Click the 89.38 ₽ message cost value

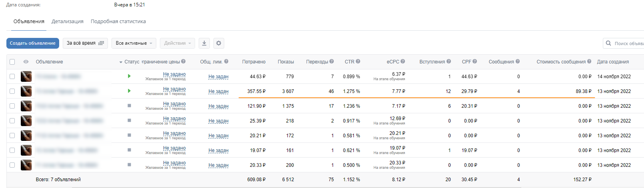coord(584,91)
